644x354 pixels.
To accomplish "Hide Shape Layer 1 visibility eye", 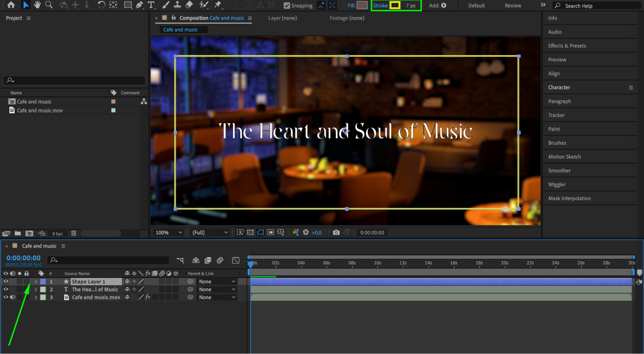I will pos(6,281).
